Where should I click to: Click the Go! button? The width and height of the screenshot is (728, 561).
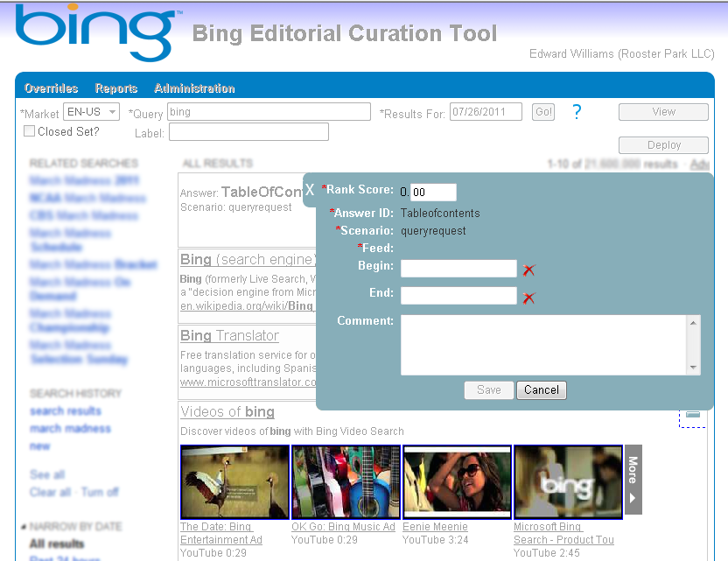point(543,112)
